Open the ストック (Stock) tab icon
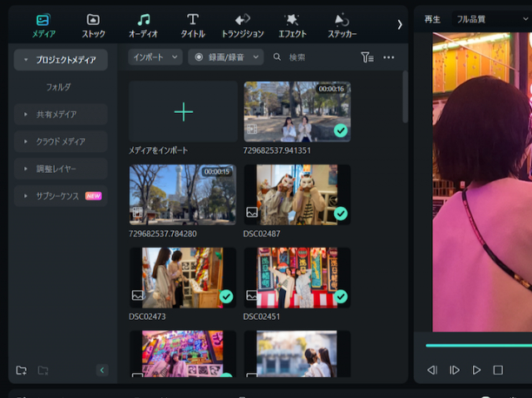This screenshot has height=398, width=532. (x=93, y=20)
